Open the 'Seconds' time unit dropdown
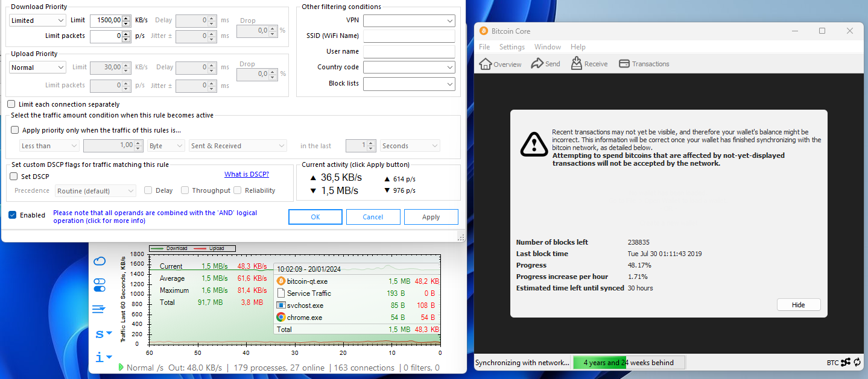This screenshot has height=379, width=868. tap(410, 146)
